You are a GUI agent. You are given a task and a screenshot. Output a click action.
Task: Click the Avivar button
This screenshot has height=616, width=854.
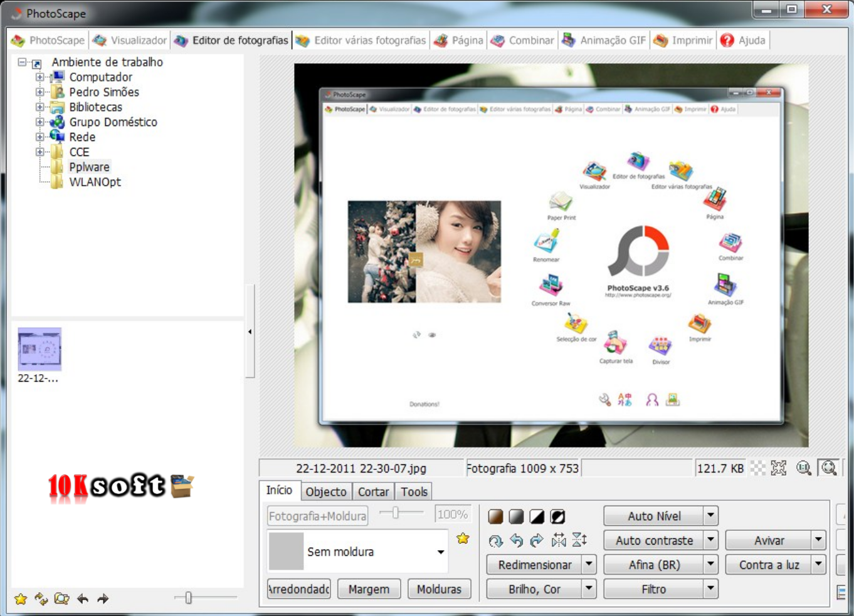pos(769,540)
